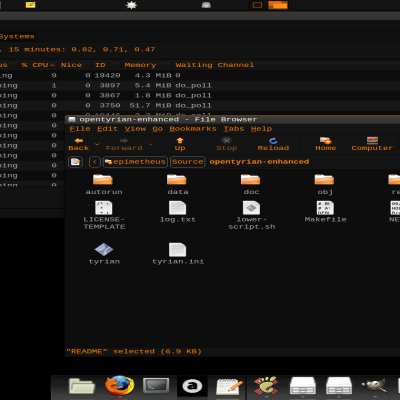This screenshot has height=400, width=400.
Task: Jump to Source in the path bar
Action: click(187, 162)
